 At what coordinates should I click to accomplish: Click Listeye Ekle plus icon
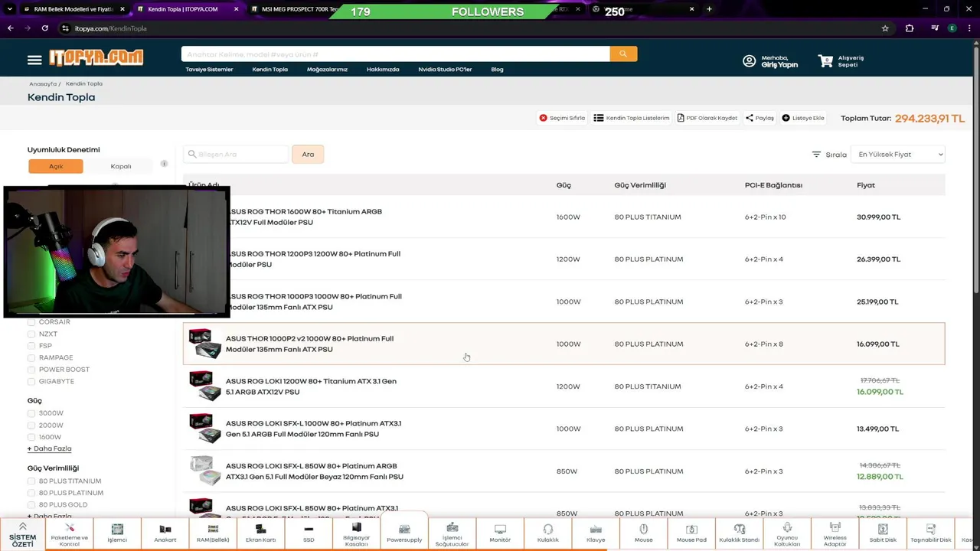[x=786, y=118]
